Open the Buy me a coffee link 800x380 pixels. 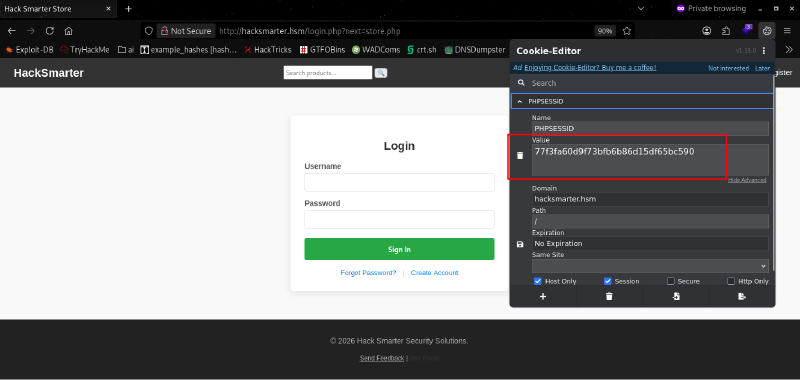click(x=590, y=67)
